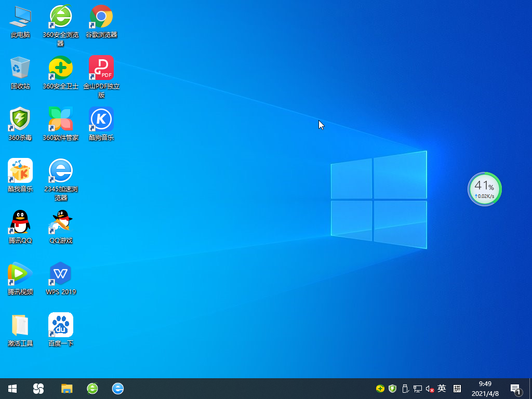The width and height of the screenshot is (532, 399).
Task: Click the taskbar clock showing 9:49
Action: 485,388
